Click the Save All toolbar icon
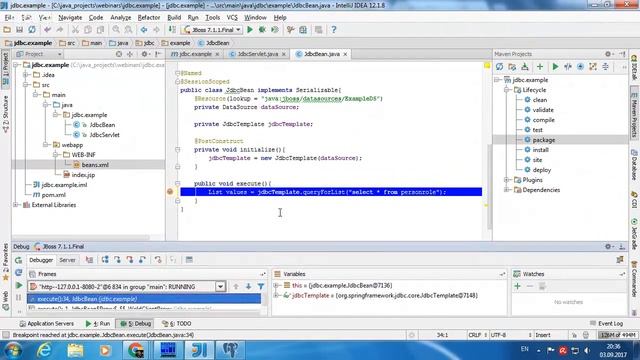Image resolution: width=640 pixels, height=360 pixels. pos(19,30)
